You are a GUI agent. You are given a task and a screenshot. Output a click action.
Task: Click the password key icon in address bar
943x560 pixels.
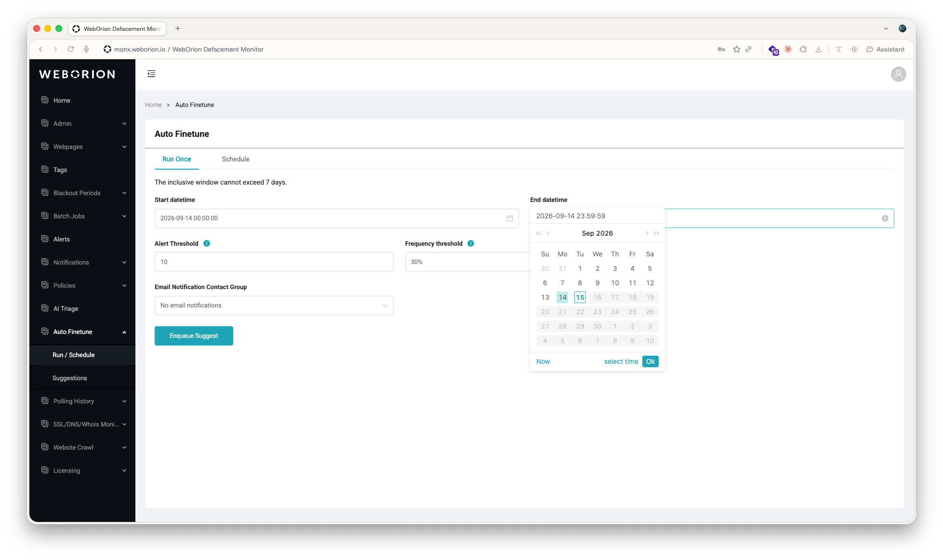pos(721,49)
